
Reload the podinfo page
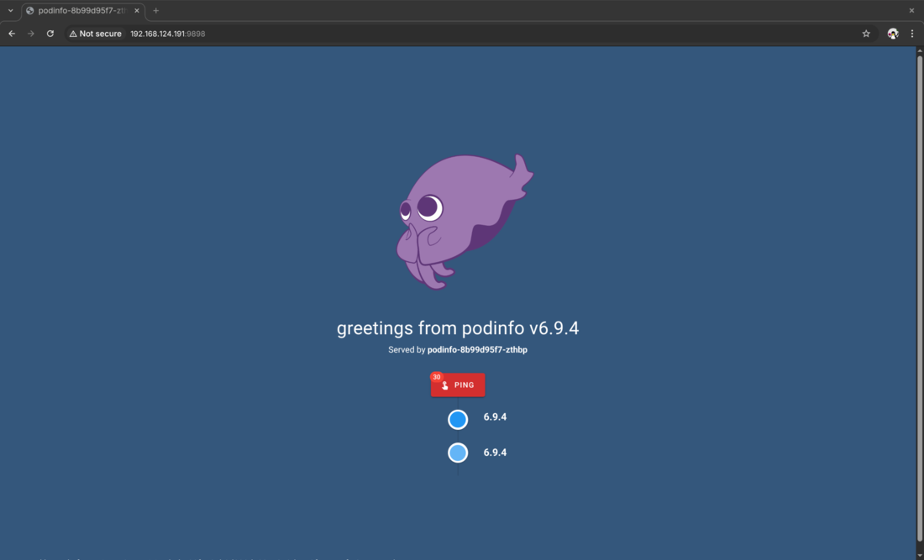50,34
